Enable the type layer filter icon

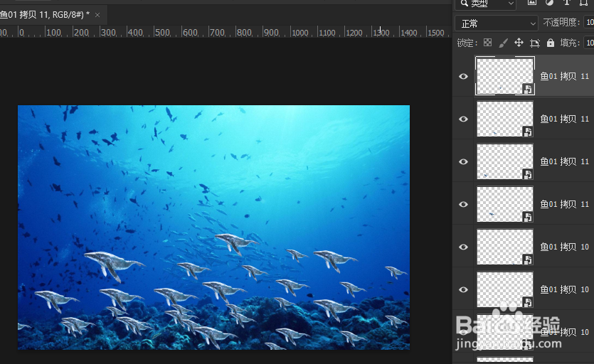click(x=566, y=3)
